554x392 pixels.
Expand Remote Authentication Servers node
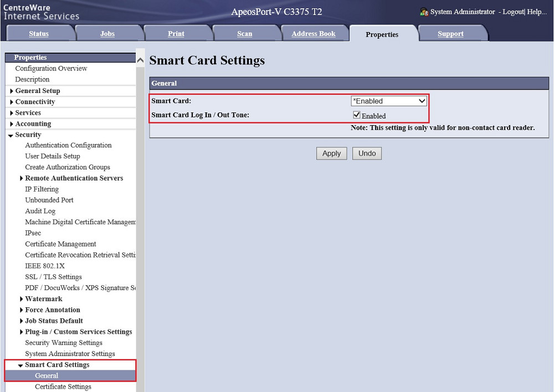(x=22, y=178)
